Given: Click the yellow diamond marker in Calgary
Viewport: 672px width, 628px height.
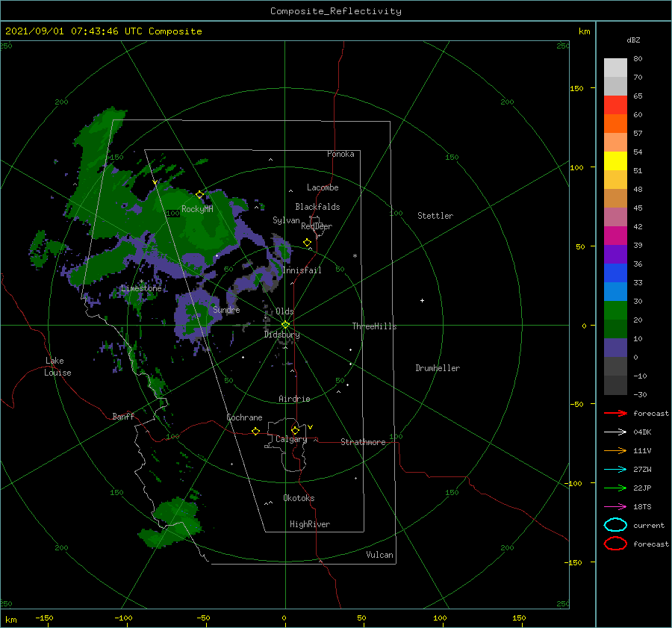Looking at the screenshot, I should 295,430.
